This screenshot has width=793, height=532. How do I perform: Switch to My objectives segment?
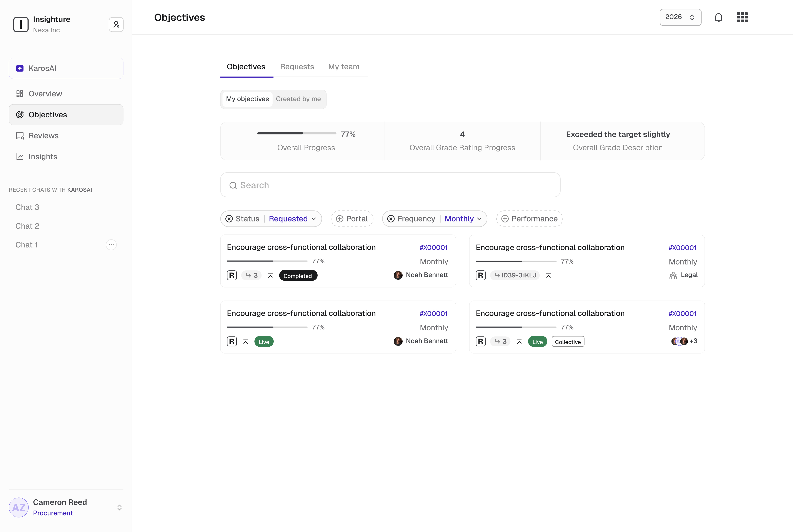[x=247, y=99]
